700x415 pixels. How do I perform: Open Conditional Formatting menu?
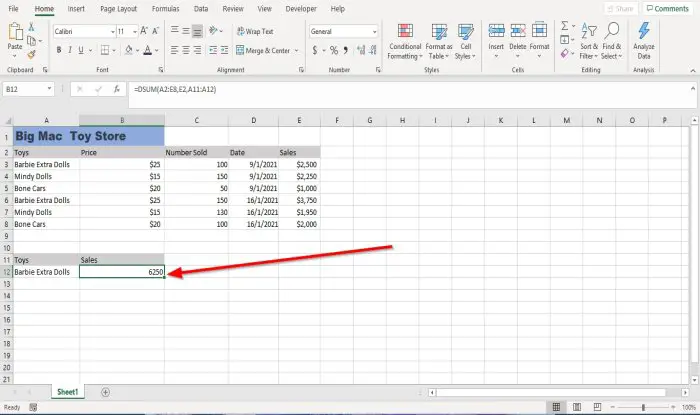click(404, 42)
